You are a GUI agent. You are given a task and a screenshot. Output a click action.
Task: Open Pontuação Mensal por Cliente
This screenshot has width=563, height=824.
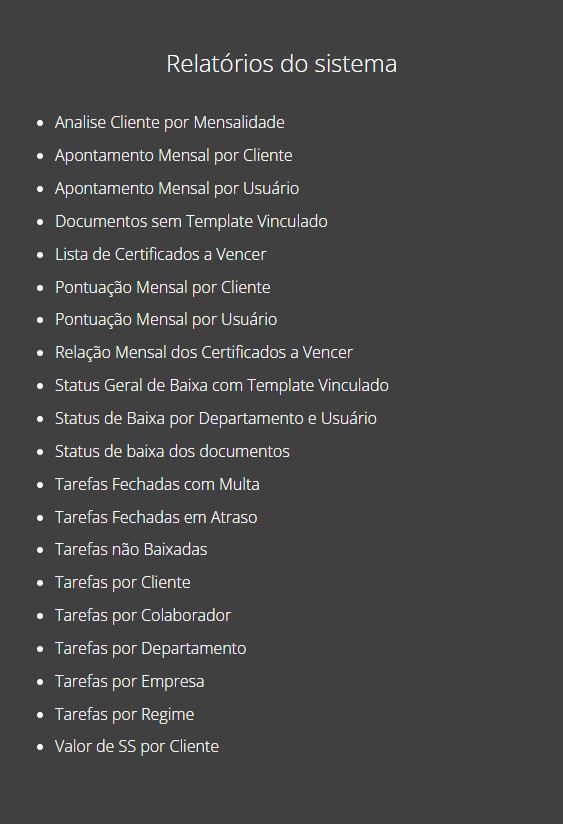[x=163, y=287]
